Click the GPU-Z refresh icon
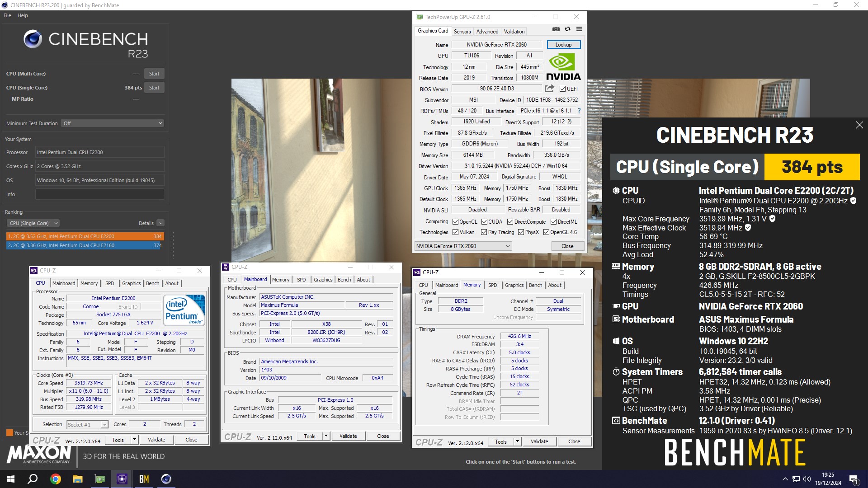This screenshot has height=488, width=868. coord(567,29)
